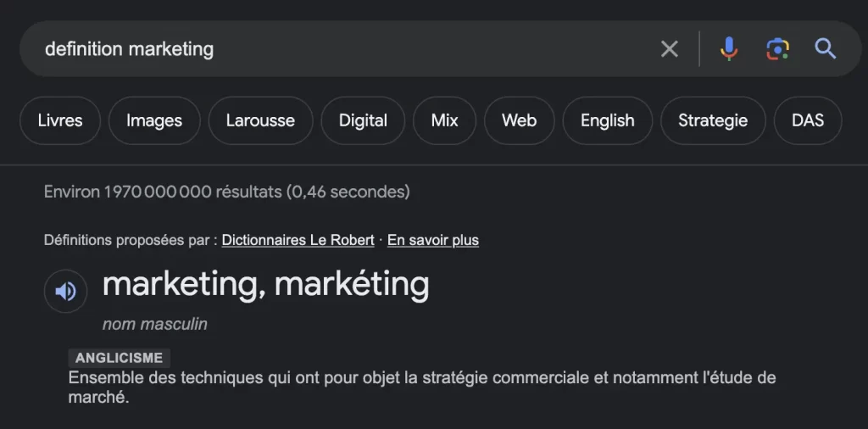This screenshot has width=868, height=429.
Task: Select the Mix filter chip
Action: (444, 120)
